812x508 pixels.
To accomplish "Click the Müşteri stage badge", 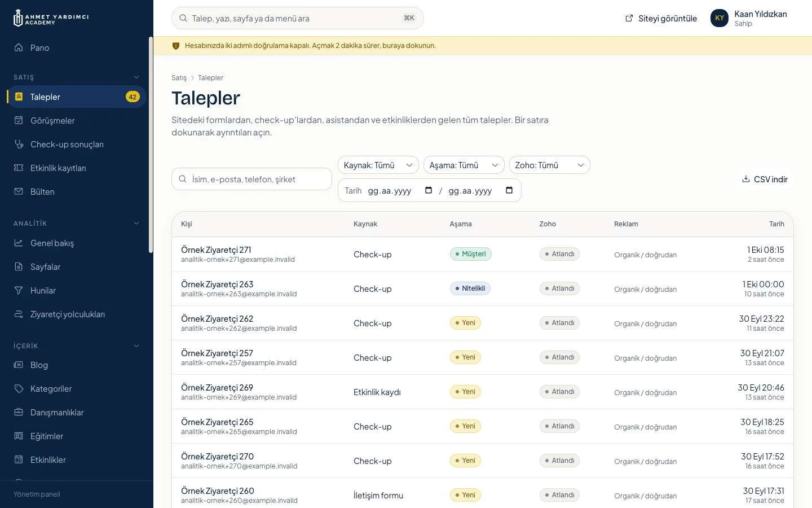I will pos(471,254).
